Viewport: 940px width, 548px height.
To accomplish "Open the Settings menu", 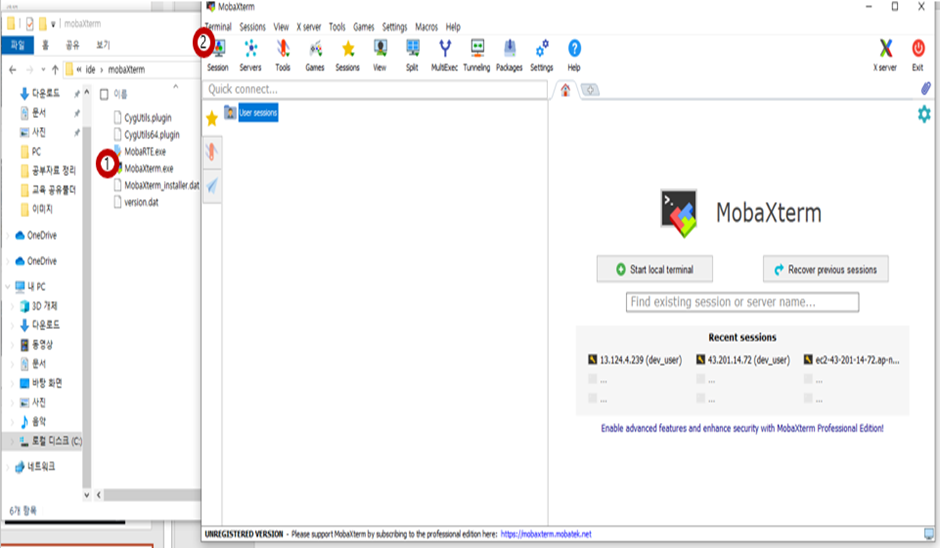I will coord(394,27).
